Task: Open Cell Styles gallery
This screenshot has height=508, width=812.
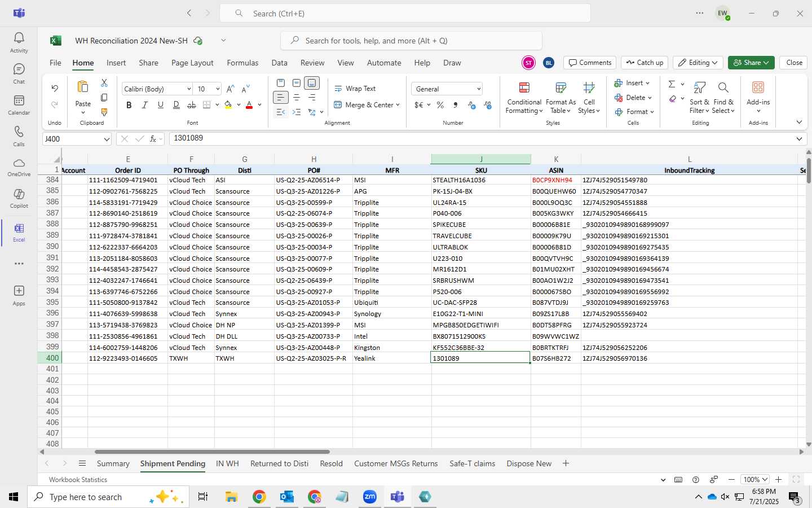Action: point(589,98)
